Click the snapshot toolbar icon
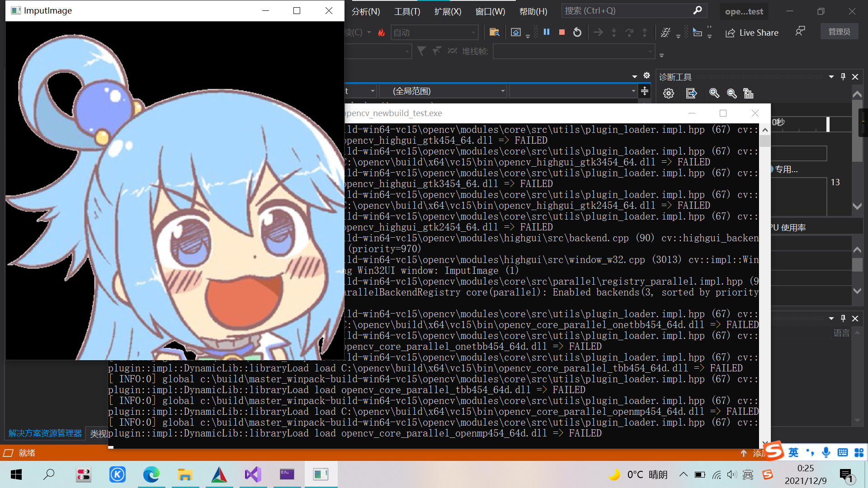 [516, 32]
